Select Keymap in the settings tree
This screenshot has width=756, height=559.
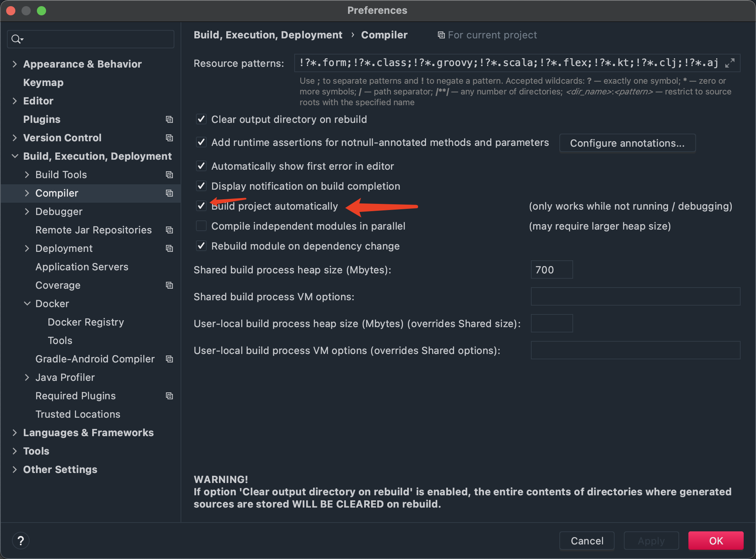[43, 83]
